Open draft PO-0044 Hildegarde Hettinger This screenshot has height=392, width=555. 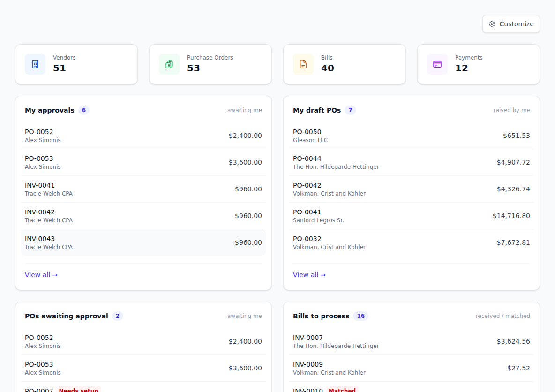pos(412,162)
